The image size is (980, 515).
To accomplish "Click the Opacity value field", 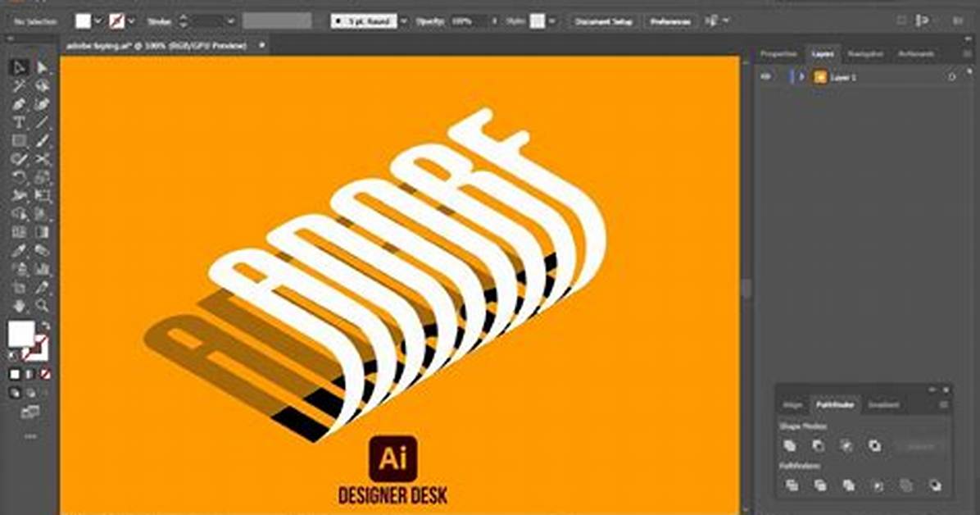I will (470, 21).
